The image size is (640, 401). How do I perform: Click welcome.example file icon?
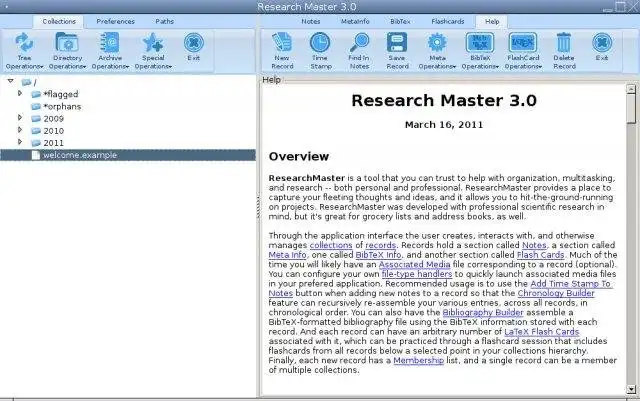point(36,155)
